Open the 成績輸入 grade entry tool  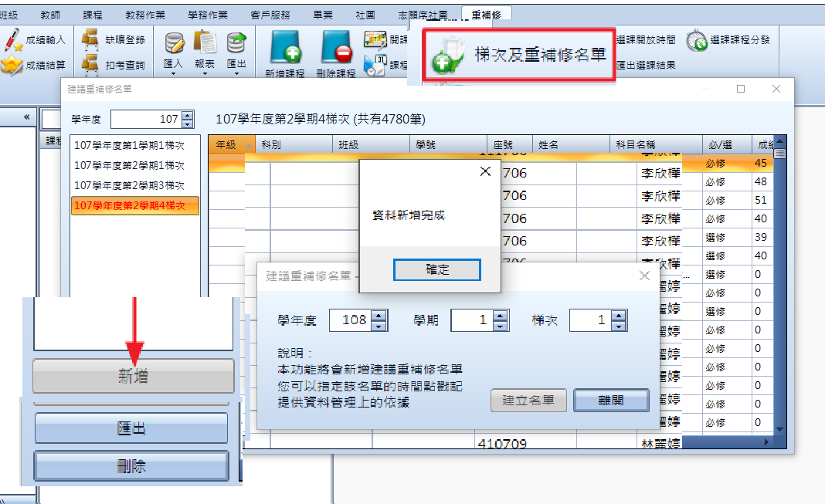[36, 40]
